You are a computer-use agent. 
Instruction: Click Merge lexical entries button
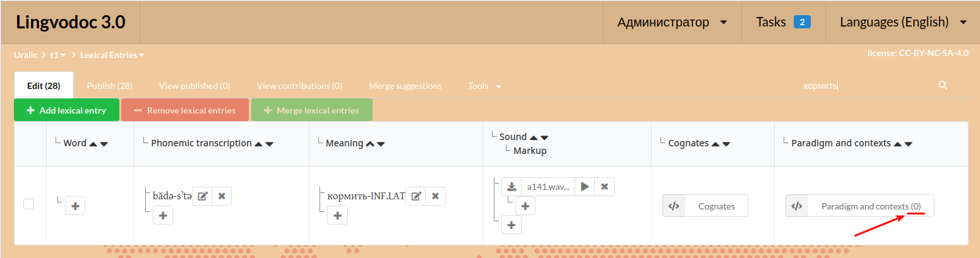tap(311, 110)
